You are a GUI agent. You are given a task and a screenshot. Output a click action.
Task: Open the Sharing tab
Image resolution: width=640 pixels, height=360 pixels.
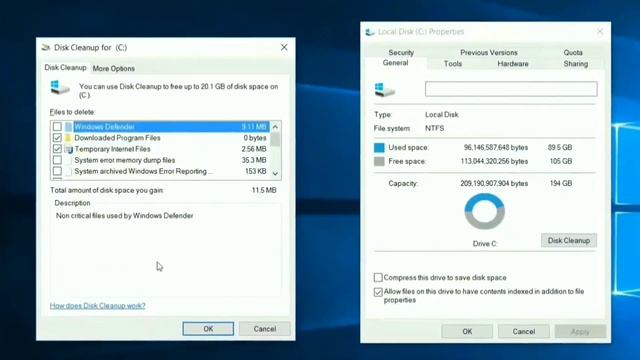(576, 64)
